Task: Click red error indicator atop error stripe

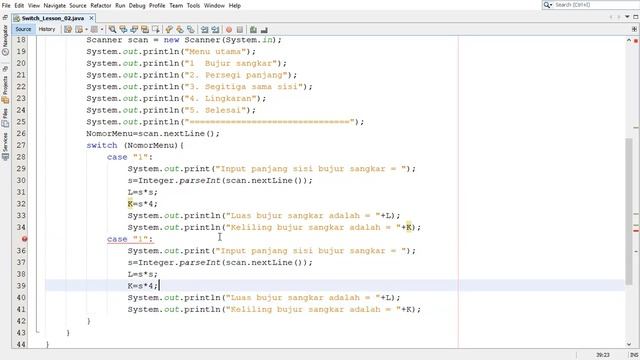Action: coord(636,40)
